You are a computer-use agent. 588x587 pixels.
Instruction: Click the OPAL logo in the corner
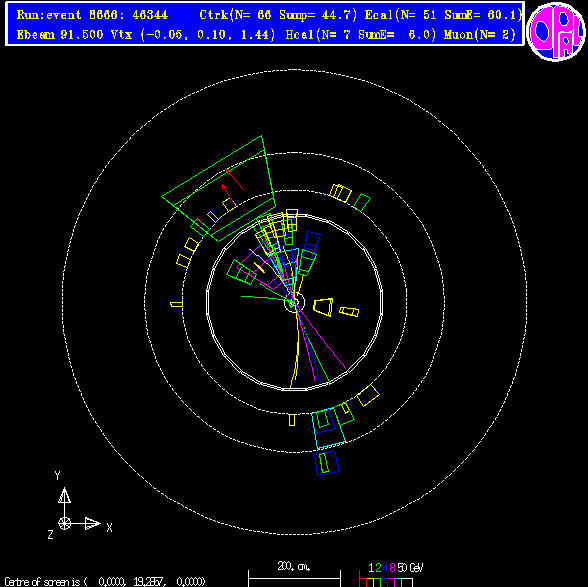[556, 32]
